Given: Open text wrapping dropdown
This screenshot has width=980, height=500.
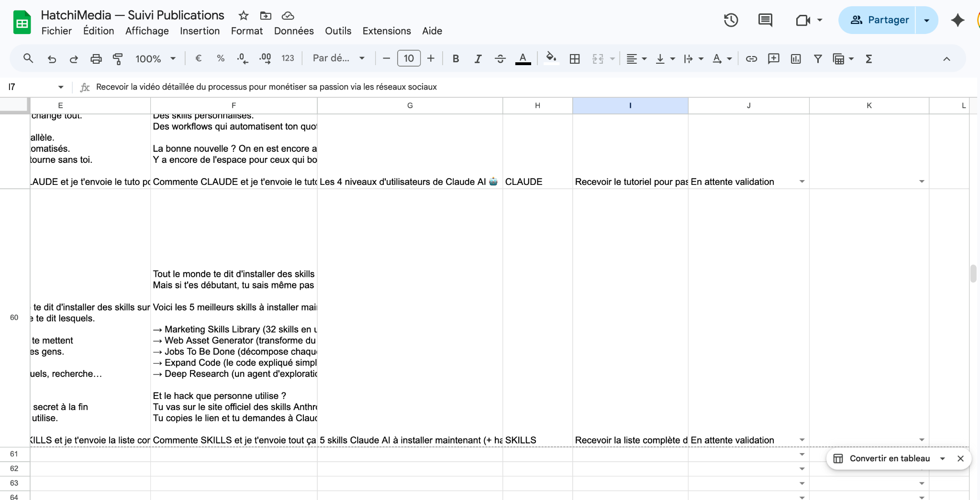Looking at the screenshot, I should (693, 58).
